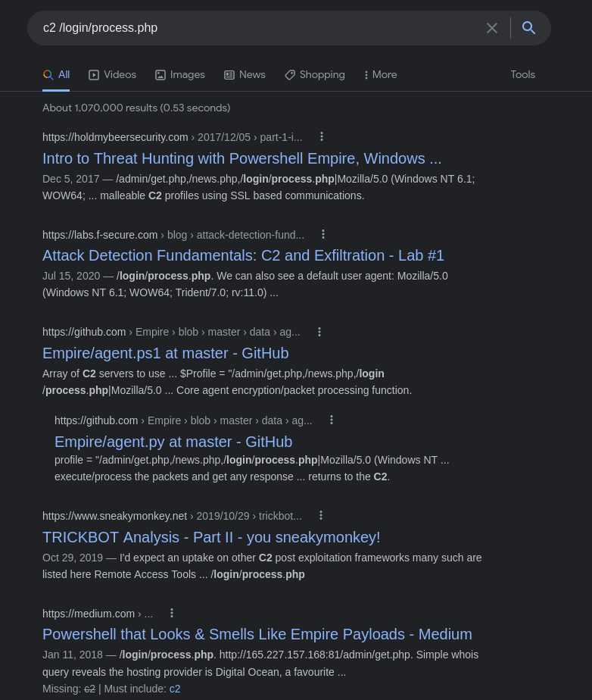The height and width of the screenshot is (700, 592).
Task: Open TRICKBOT Analysis Part II link
Action: (211, 537)
